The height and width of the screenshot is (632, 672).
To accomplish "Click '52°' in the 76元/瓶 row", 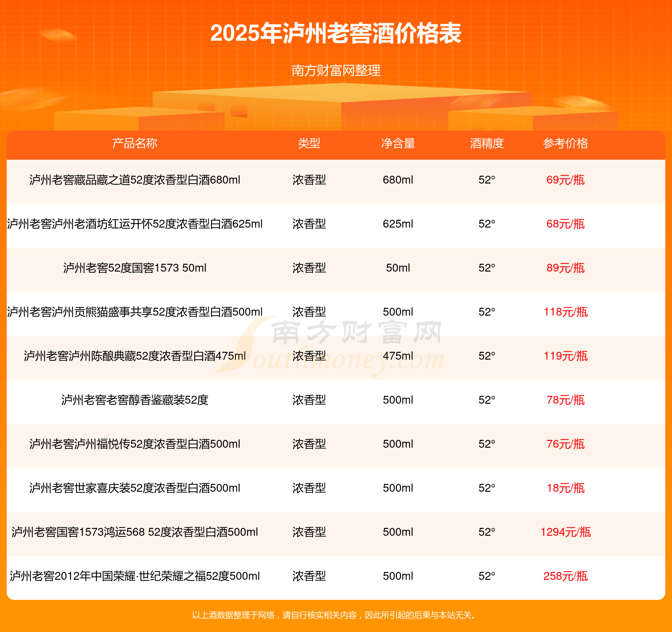I will click(x=487, y=444).
